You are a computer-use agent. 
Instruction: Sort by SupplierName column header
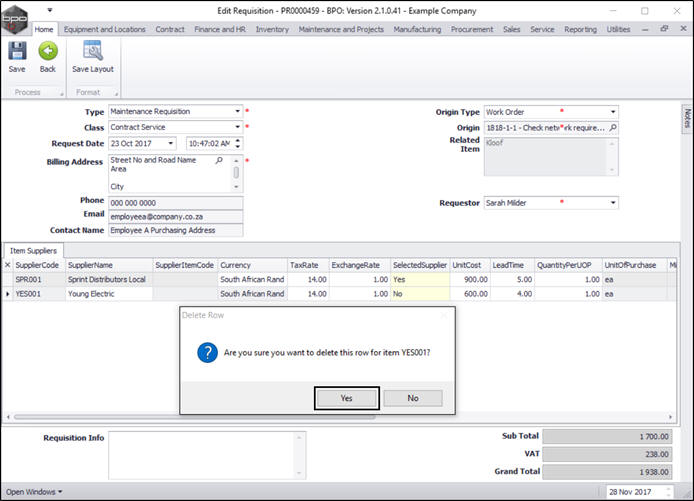pyautogui.click(x=109, y=265)
